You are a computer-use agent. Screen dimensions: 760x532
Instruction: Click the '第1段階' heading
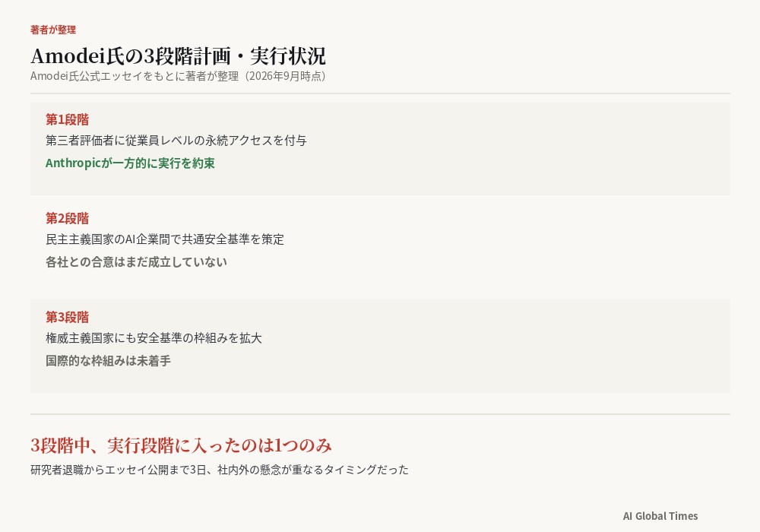click(67, 119)
